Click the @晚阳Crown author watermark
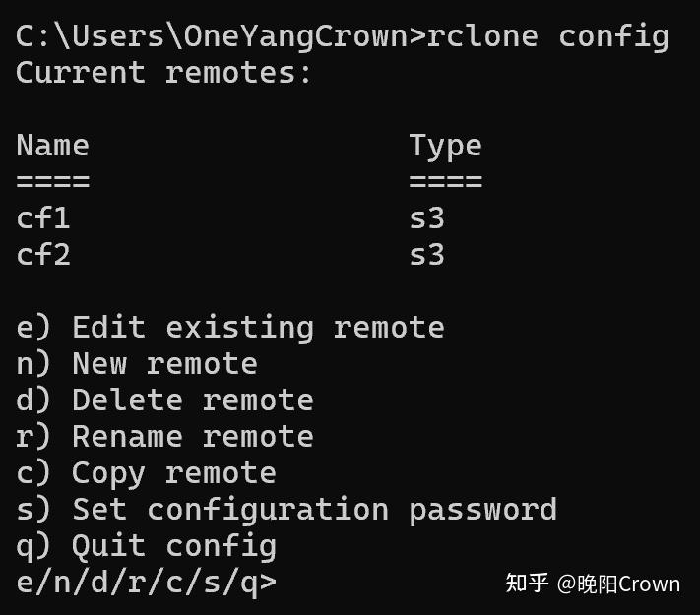 pyautogui.click(x=618, y=584)
